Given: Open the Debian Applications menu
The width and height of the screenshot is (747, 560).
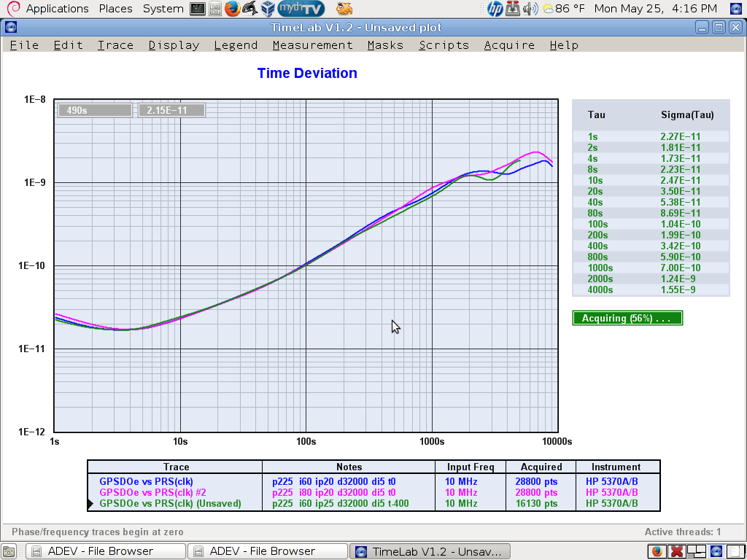Looking at the screenshot, I should tap(48, 9).
